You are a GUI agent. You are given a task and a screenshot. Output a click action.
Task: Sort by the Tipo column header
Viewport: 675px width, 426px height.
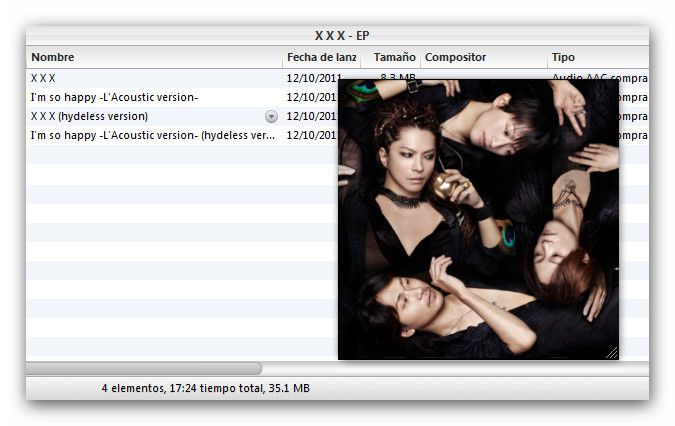click(x=598, y=57)
